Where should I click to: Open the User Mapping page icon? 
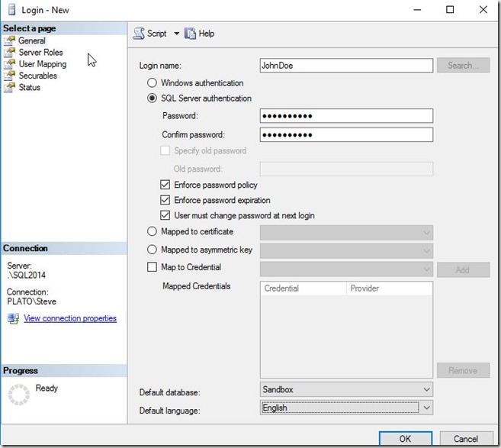click(x=9, y=64)
